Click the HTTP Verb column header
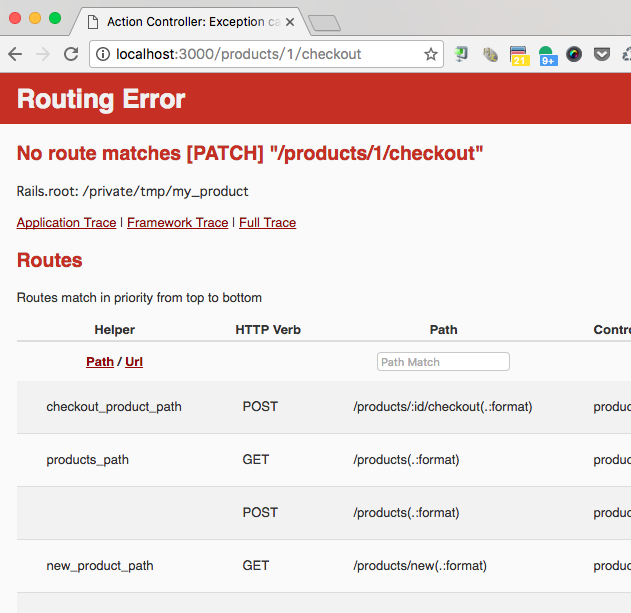The width and height of the screenshot is (631, 613). [x=268, y=330]
